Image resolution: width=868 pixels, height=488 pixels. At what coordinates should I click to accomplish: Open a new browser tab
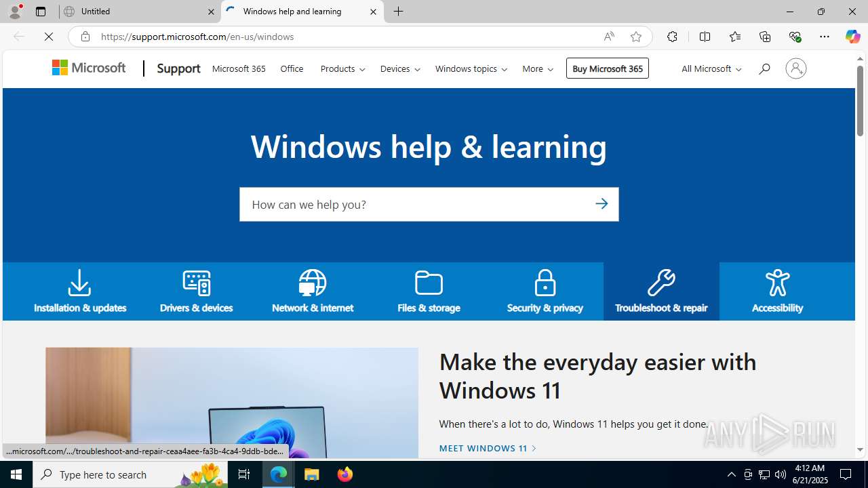pyautogui.click(x=399, y=12)
